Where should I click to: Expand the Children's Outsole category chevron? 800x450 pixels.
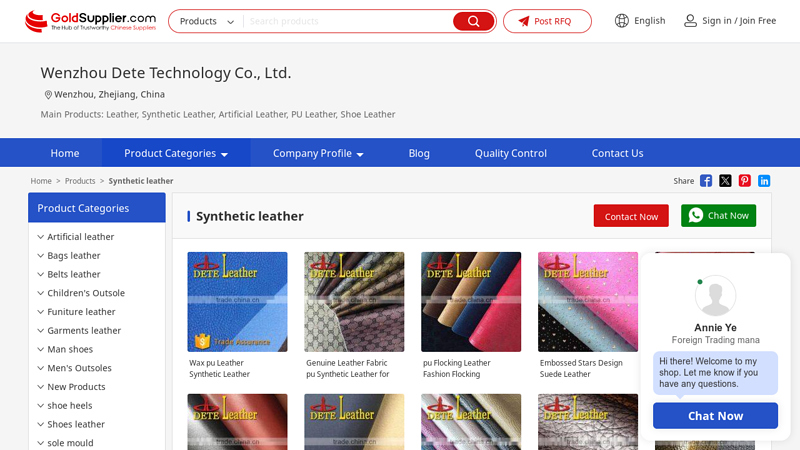[41, 293]
